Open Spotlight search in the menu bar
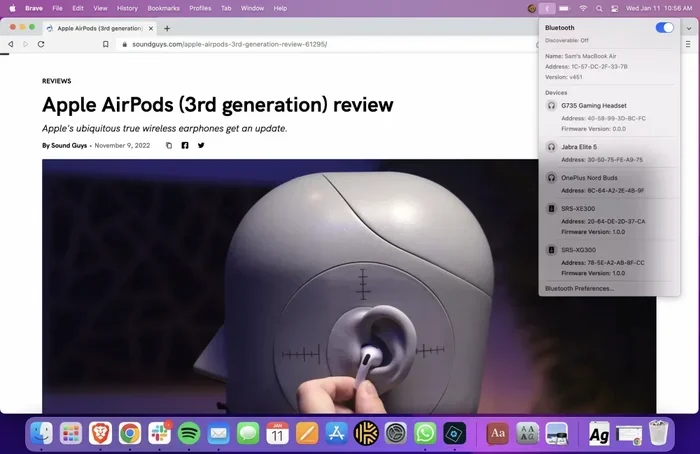The width and height of the screenshot is (700, 454). coord(599,8)
